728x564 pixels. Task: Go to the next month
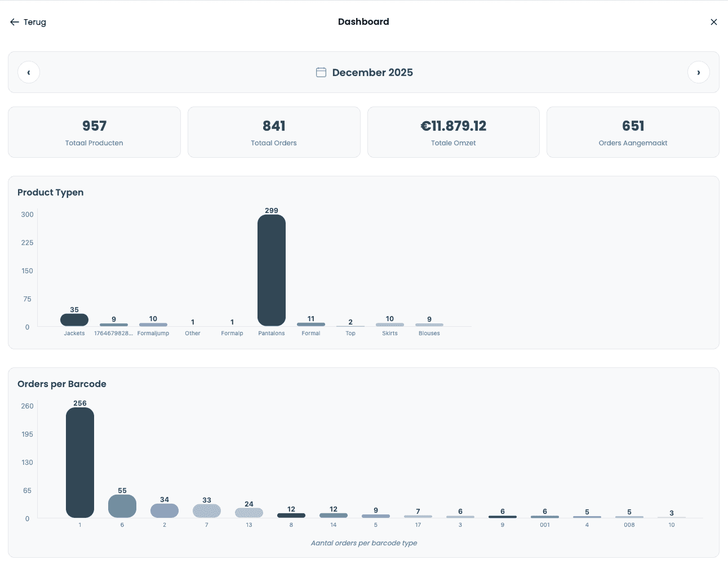pyautogui.click(x=699, y=72)
